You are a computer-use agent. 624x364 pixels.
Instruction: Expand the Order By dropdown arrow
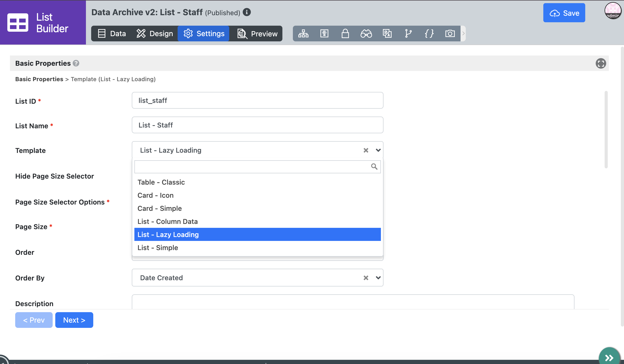point(378,278)
